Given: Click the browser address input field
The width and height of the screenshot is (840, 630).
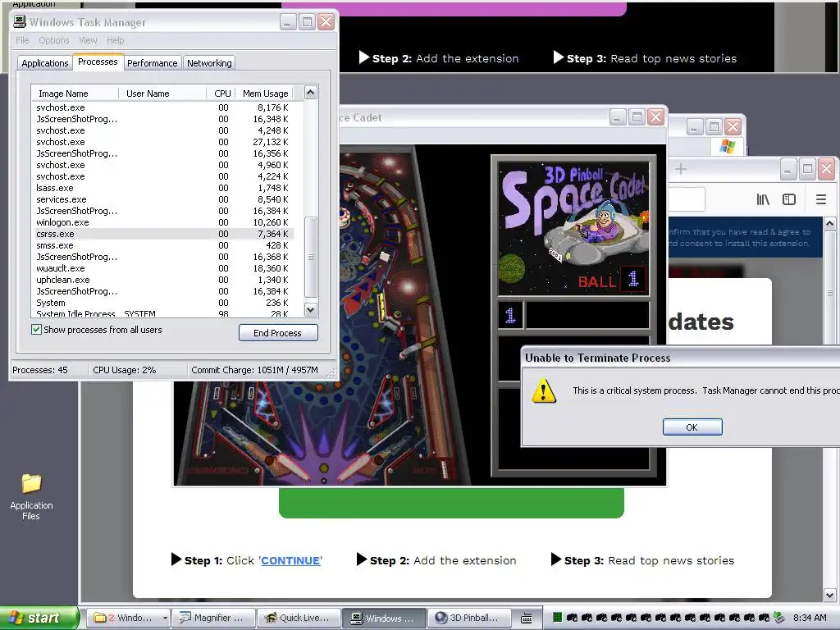Looking at the screenshot, I should coord(687,199).
